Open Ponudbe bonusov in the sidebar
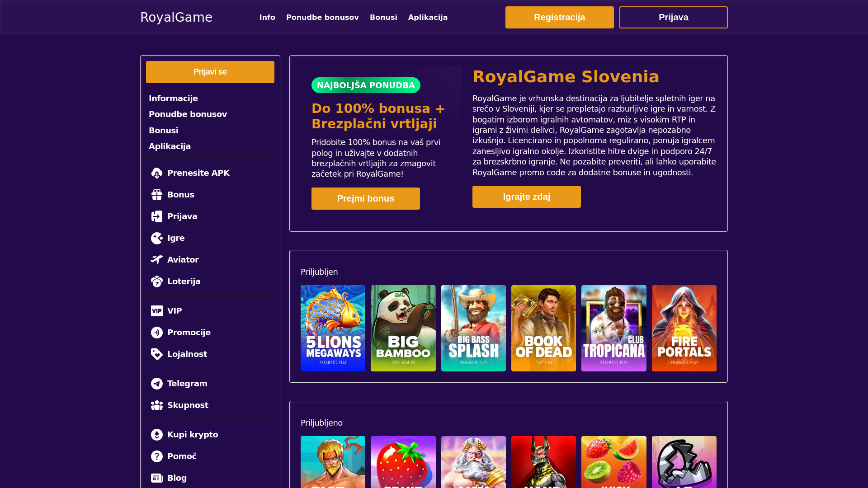868x488 pixels. 188,114
